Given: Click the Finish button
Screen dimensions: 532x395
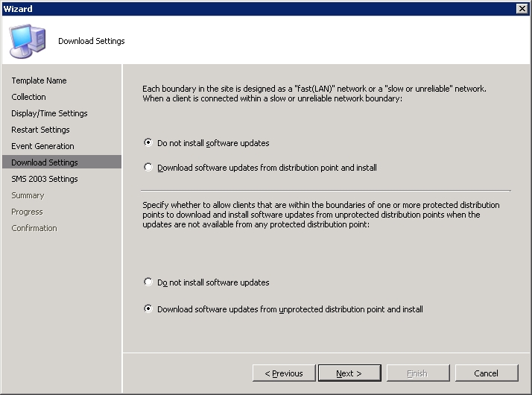Looking at the screenshot, I should tap(418, 373).
